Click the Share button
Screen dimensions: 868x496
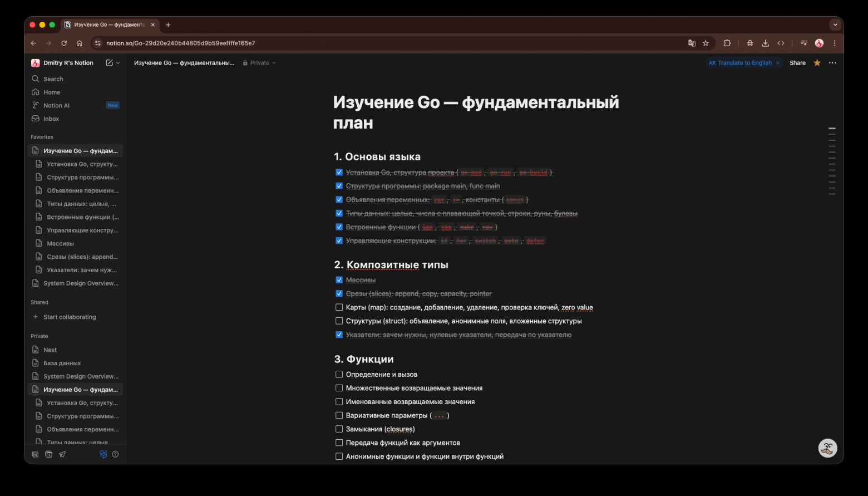click(x=797, y=63)
